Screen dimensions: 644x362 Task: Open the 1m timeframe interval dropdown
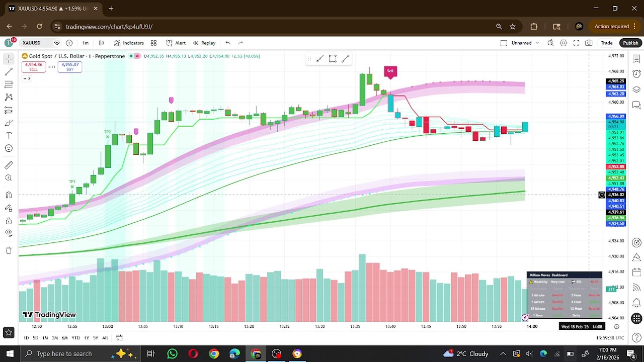(86, 43)
